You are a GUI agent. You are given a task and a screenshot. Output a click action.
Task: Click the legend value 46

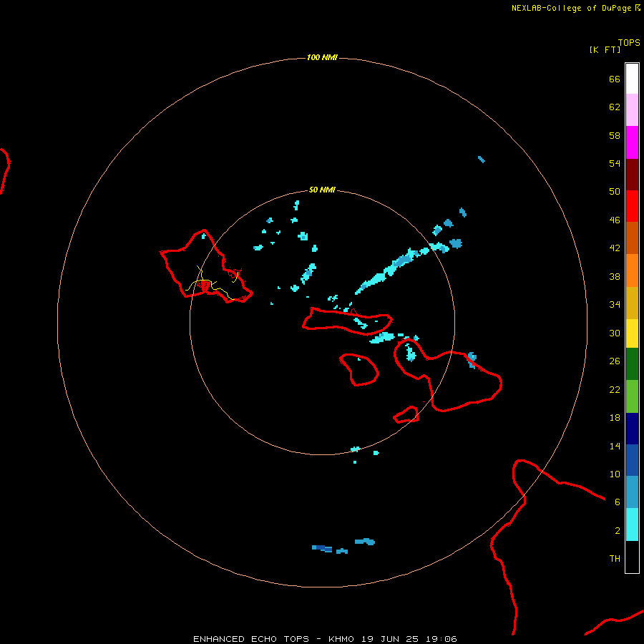(615, 220)
